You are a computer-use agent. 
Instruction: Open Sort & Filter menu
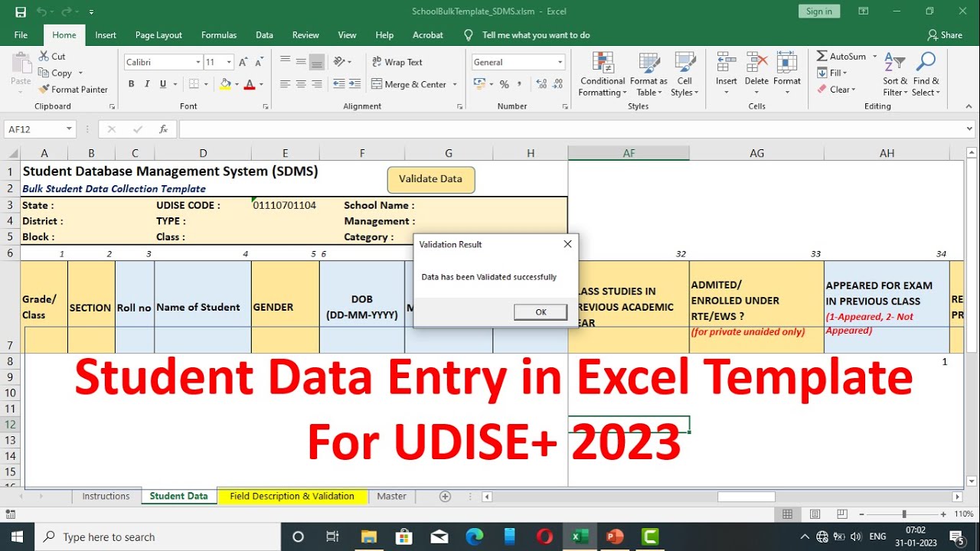click(x=895, y=74)
